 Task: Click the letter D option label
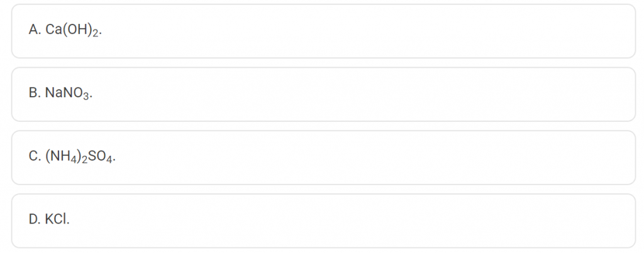point(34,220)
